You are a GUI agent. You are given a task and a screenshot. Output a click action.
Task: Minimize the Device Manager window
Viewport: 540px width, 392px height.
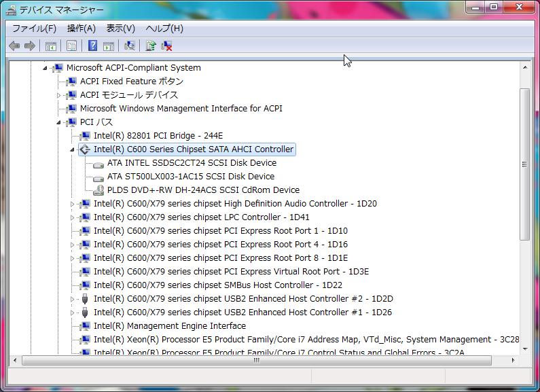point(475,7)
